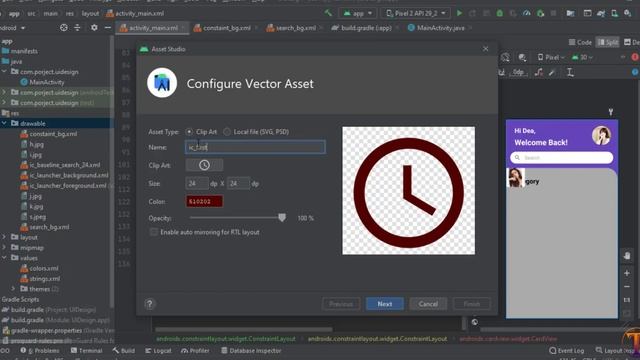Open the Android project view dropdown

tap(13, 28)
